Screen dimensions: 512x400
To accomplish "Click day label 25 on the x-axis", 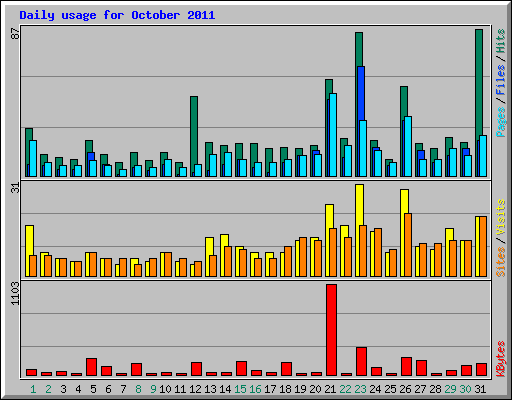I will tap(390, 389).
